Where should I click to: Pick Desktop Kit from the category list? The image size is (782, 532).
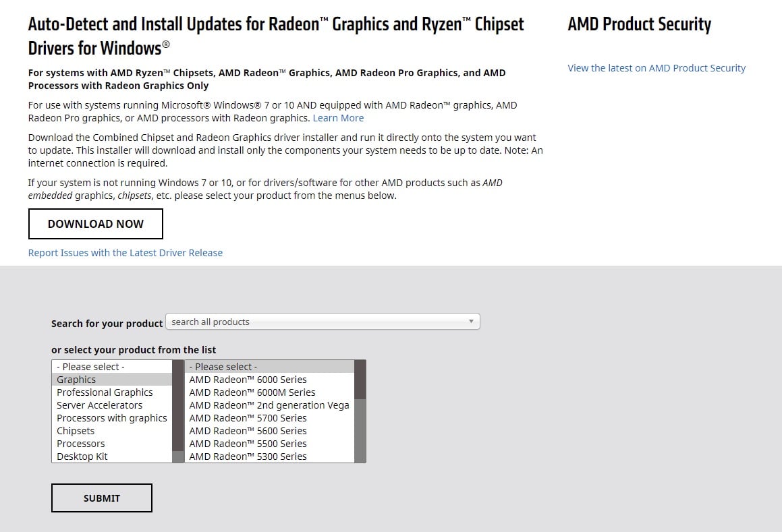tap(112, 456)
